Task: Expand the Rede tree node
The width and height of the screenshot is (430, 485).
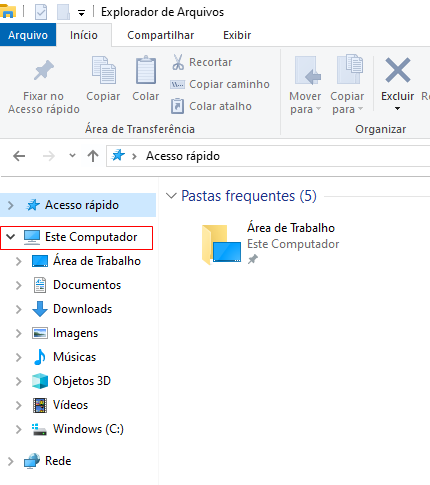Action: click(11, 461)
